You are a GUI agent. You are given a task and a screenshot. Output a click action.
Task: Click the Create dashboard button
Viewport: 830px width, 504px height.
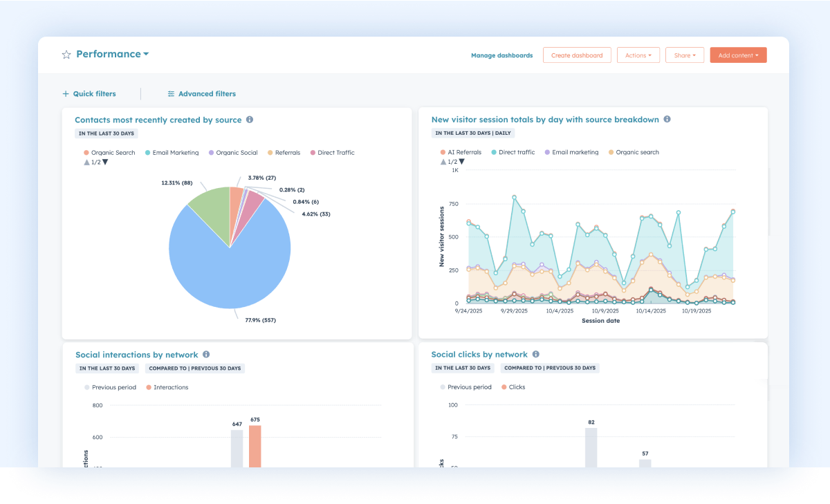(577, 55)
